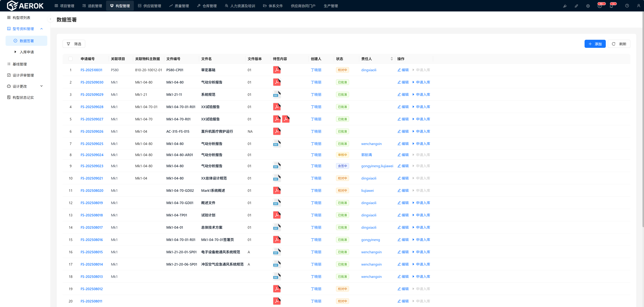
Task: Click the plug connection icon in header
Action: pos(576,6)
